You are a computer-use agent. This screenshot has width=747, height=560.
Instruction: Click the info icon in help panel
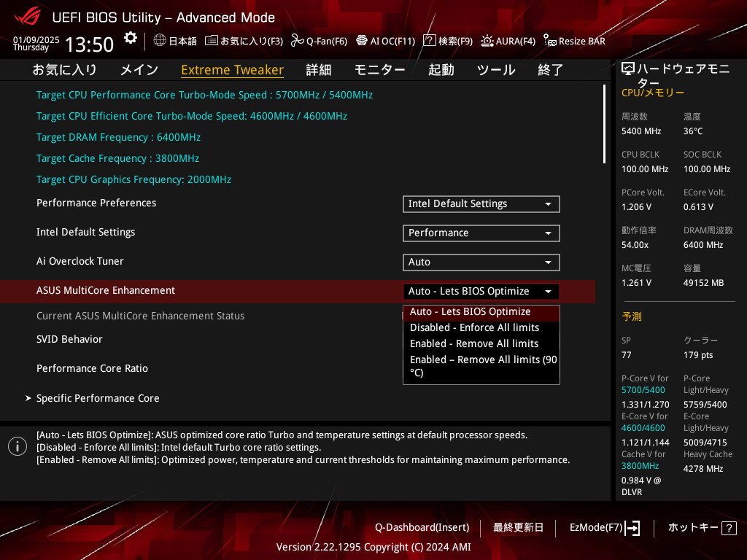(18, 446)
